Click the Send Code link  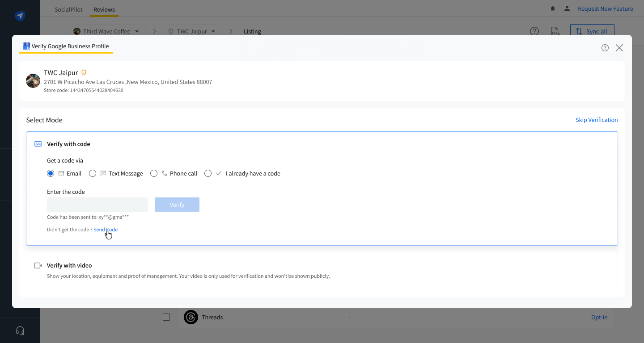pos(106,230)
